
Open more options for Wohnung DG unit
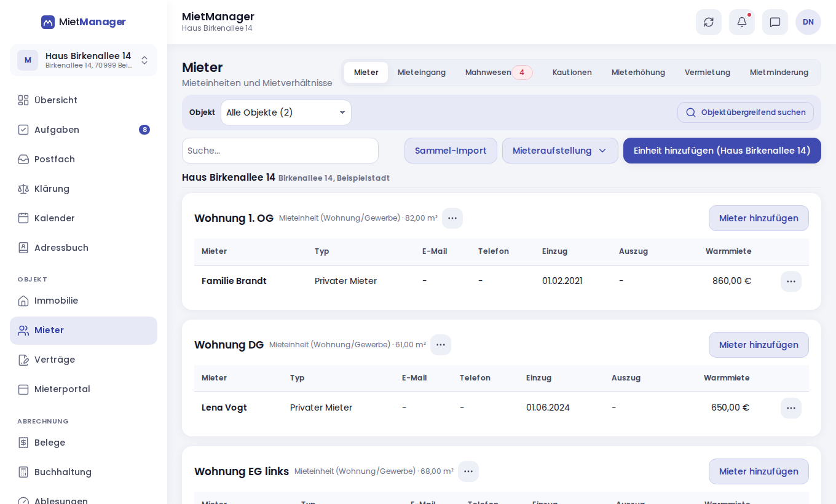(x=441, y=345)
